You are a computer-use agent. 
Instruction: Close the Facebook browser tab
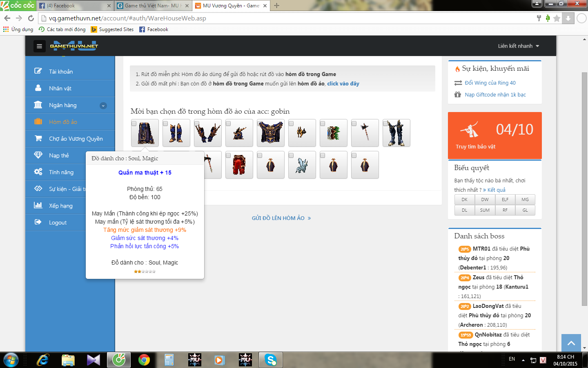pos(109,6)
